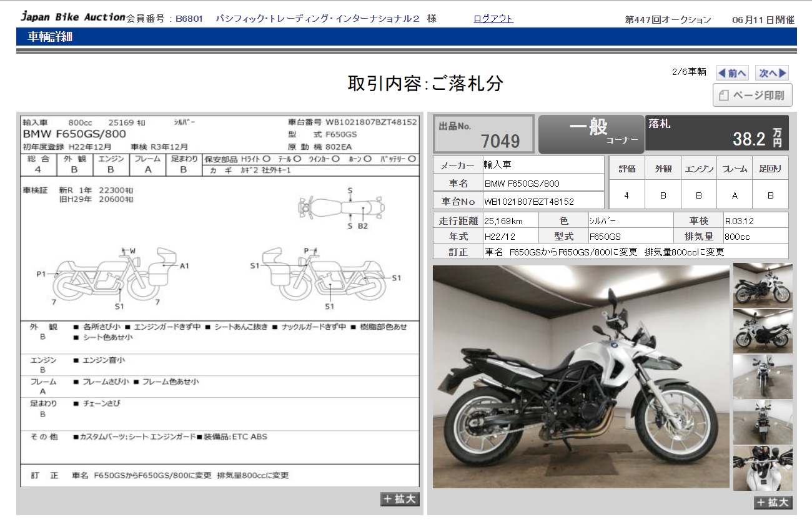Click the ページ印刷 print page button
This screenshot has height=527, width=812.
753,95
